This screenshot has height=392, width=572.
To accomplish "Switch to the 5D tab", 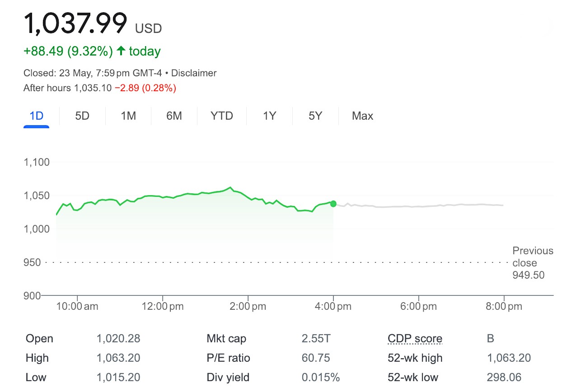I will point(82,116).
